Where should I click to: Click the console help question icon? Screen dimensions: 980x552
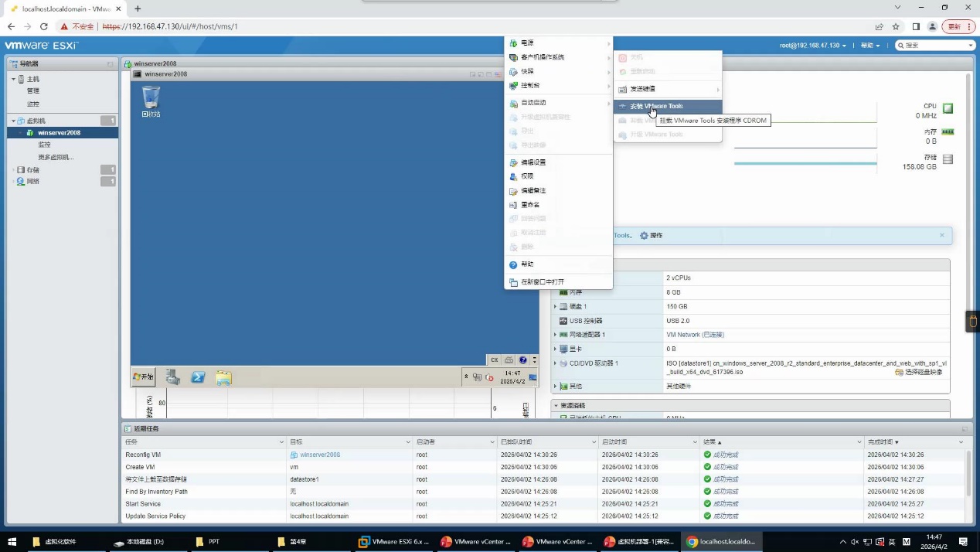(x=523, y=360)
